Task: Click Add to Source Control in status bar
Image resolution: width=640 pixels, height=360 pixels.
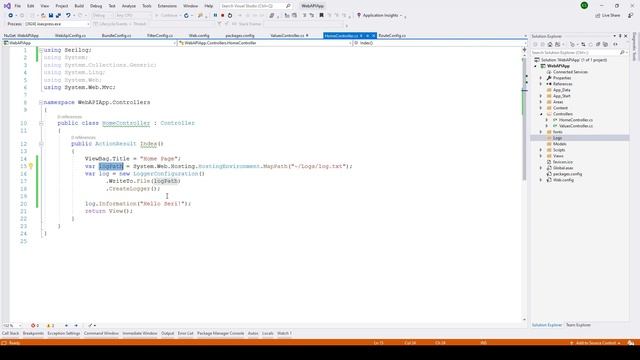Action: [x=596, y=343]
